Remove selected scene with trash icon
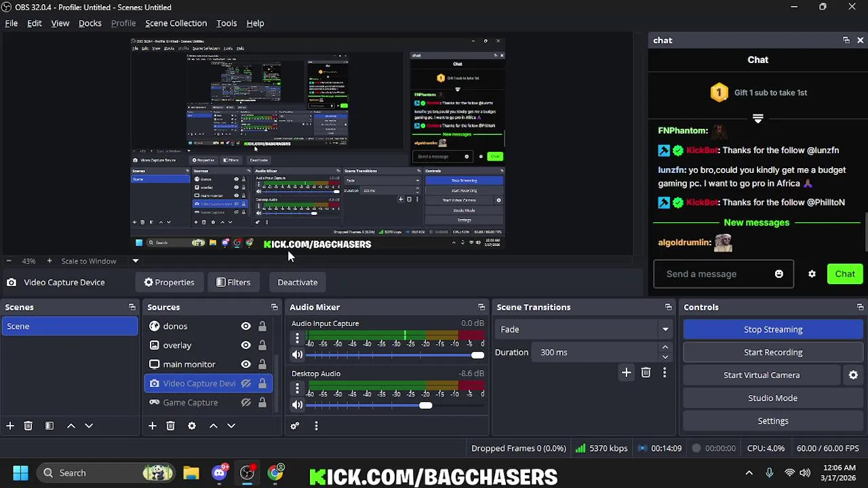 click(28, 426)
